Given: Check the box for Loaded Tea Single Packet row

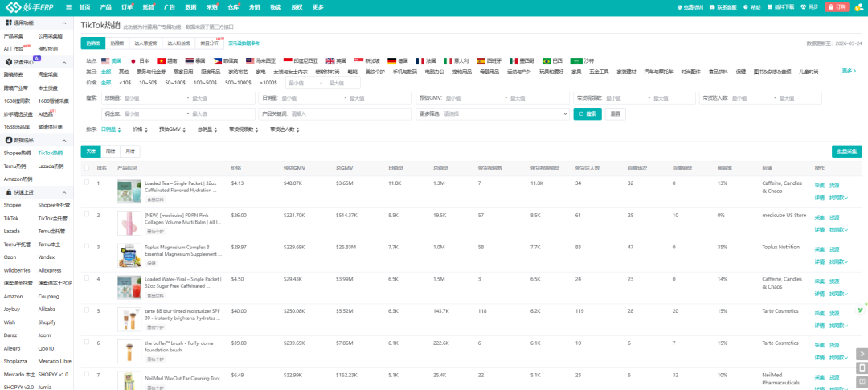Looking at the screenshot, I should tap(86, 183).
